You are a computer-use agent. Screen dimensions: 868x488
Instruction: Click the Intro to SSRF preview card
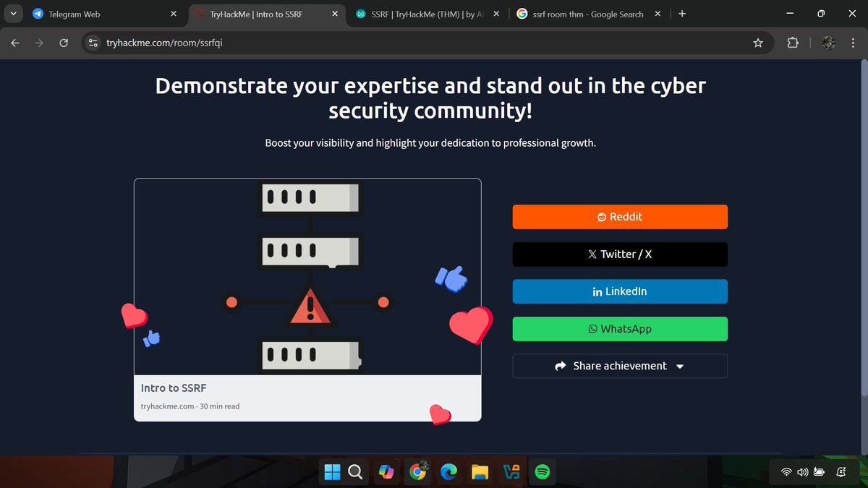pos(307,300)
